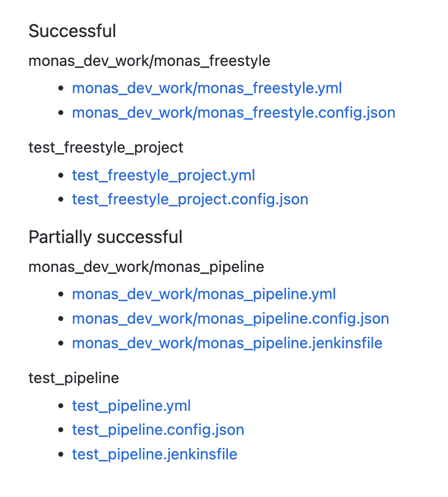
Task: Open monas_dev_work/monas_freestyle.config.json link
Action: click(234, 113)
